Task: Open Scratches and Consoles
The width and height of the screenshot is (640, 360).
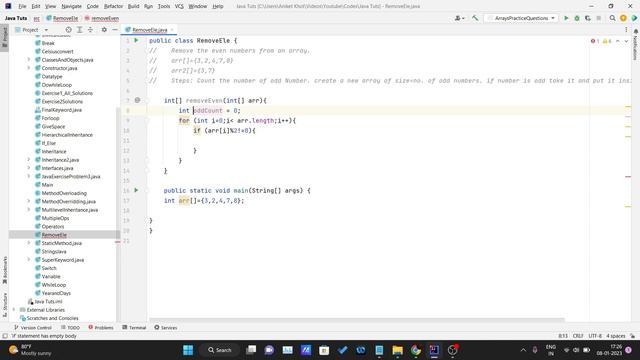Action: [52, 318]
